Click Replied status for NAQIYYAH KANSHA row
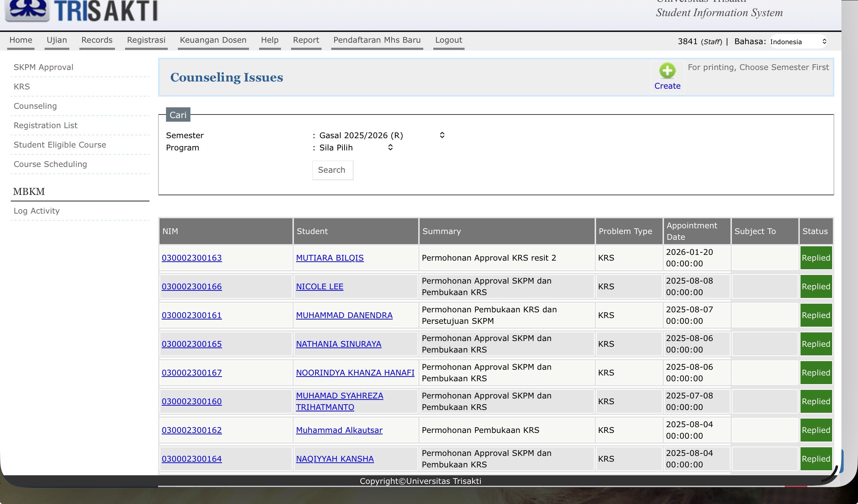This screenshot has width=858, height=504. [x=816, y=459]
